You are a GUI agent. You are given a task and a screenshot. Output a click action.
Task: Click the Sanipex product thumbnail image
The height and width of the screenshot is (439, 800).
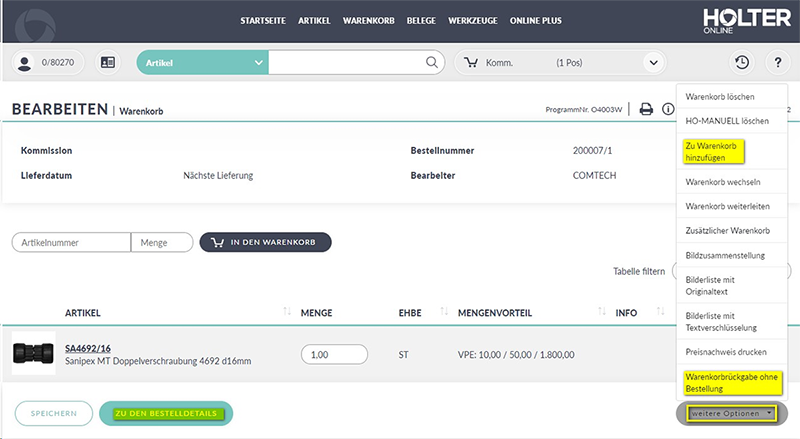click(x=33, y=353)
